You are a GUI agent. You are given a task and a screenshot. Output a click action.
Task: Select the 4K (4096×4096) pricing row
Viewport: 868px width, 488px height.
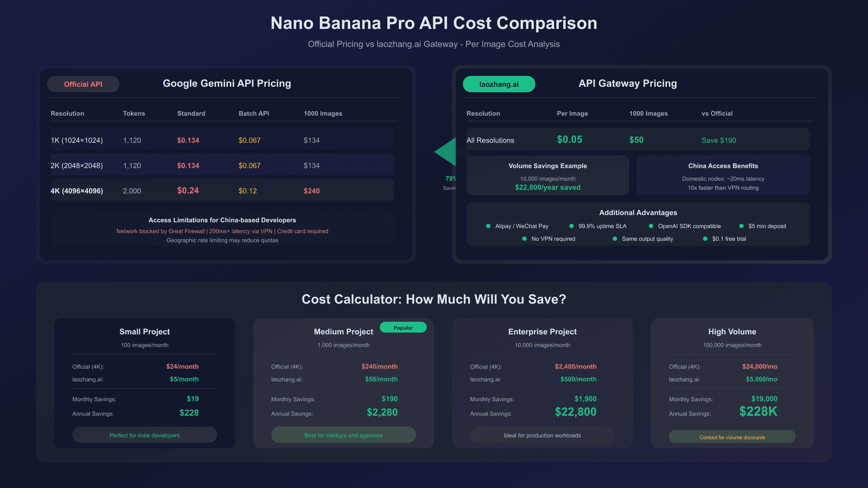click(x=222, y=191)
